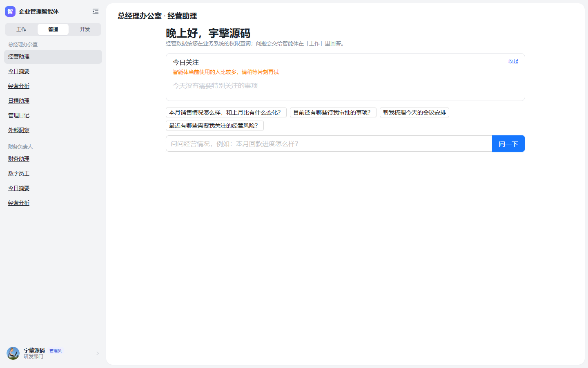Click the purple 智 app logo icon
Screen dimensions: 588x368
click(x=10, y=11)
